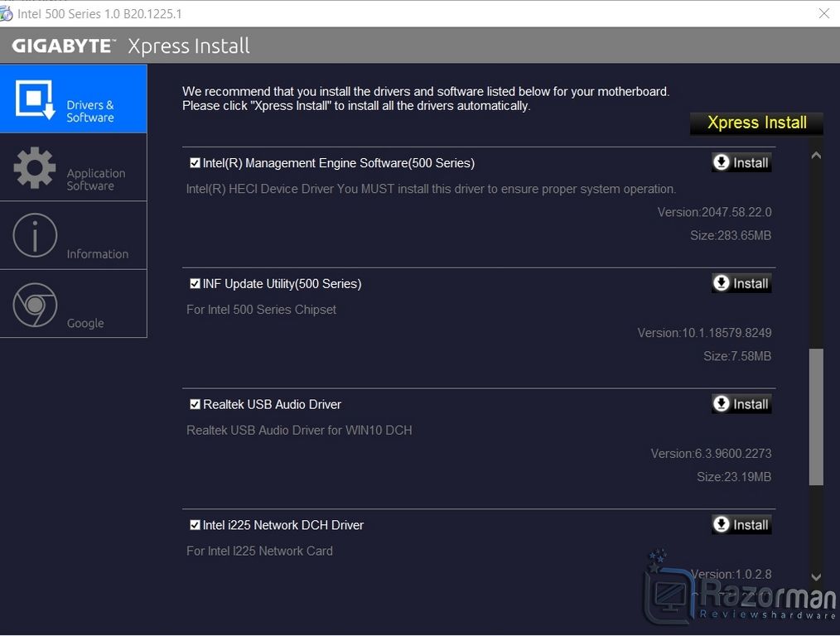Click the Information circle icon
The image size is (840, 636).
(35, 235)
